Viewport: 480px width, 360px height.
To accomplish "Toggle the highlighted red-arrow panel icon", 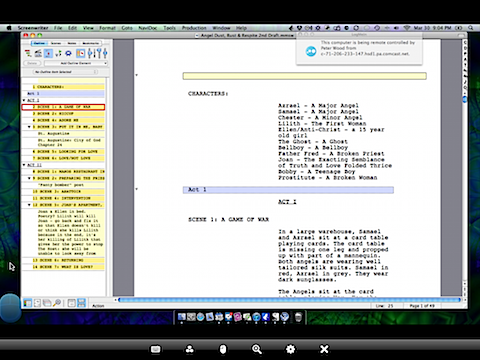I will (x=81, y=53).
